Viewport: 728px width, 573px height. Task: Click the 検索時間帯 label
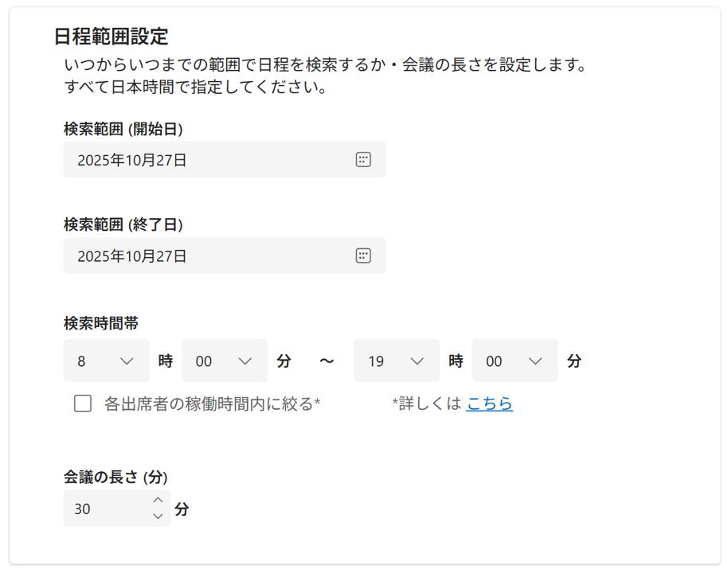pos(101,323)
